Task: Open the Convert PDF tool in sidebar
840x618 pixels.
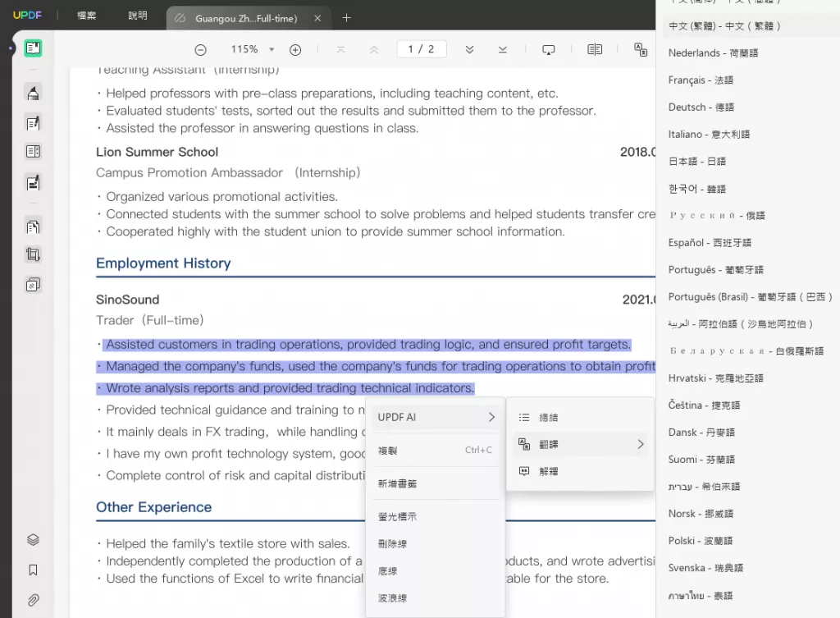Action: pyautogui.click(x=33, y=227)
